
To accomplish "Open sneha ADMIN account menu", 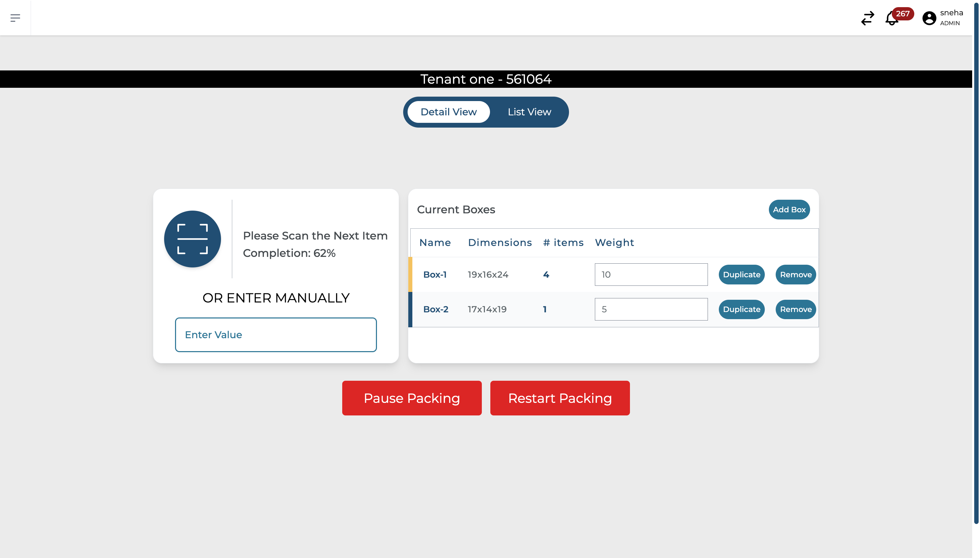I will [951, 18].
